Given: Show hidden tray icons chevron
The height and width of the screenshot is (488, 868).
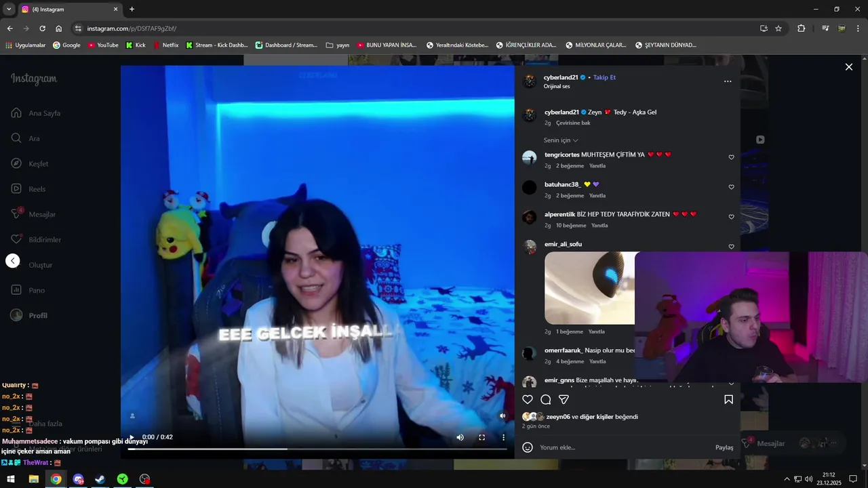Looking at the screenshot, I should (x=787, y=479).
